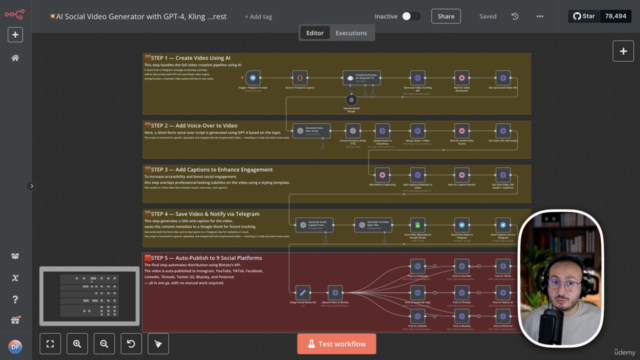Switch to the Executions tab

click(x=351, y=33)
